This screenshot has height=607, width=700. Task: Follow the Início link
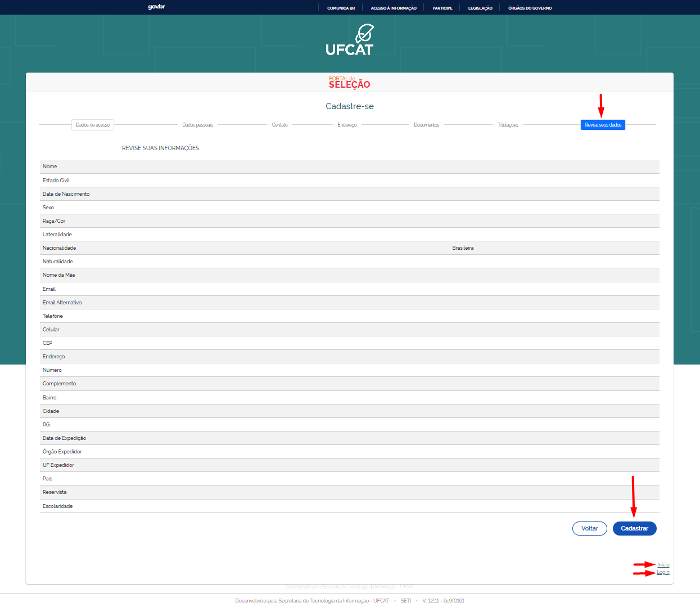coord(663,565)
